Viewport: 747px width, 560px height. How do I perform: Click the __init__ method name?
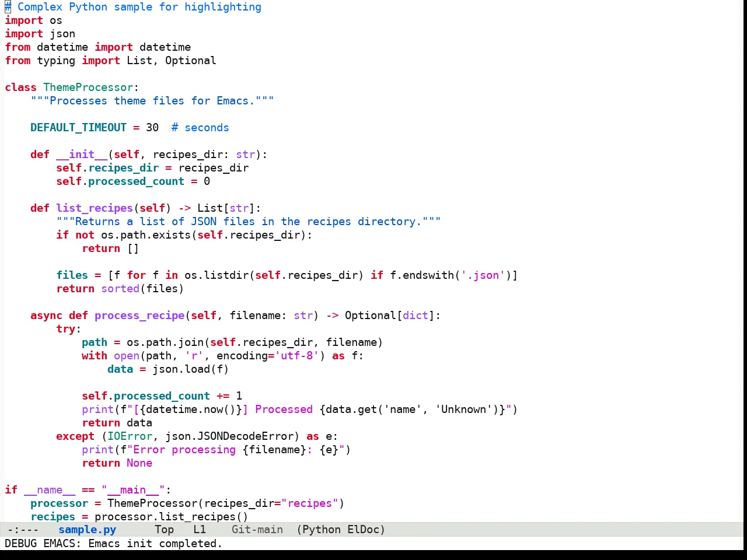click(82, 155)
